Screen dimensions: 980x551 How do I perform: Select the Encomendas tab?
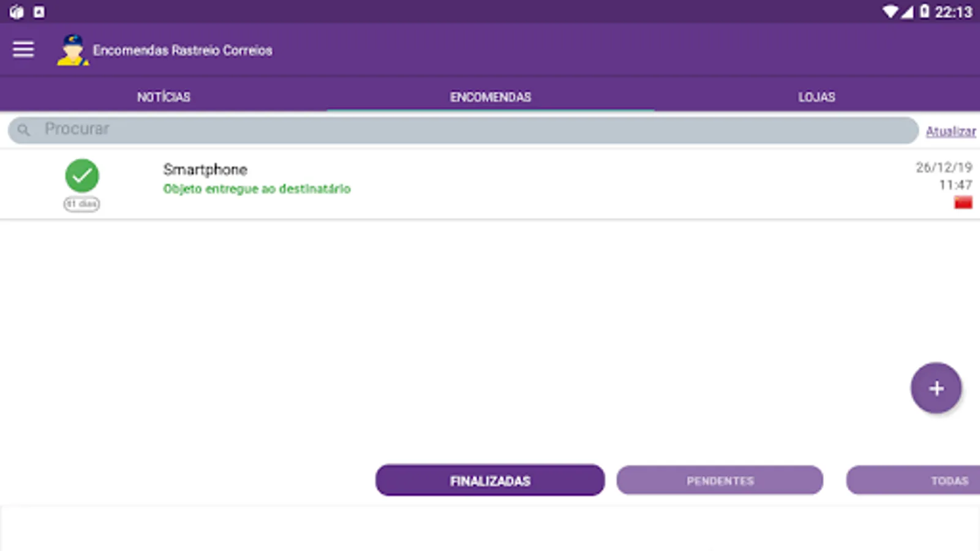[x=491, y=97]
